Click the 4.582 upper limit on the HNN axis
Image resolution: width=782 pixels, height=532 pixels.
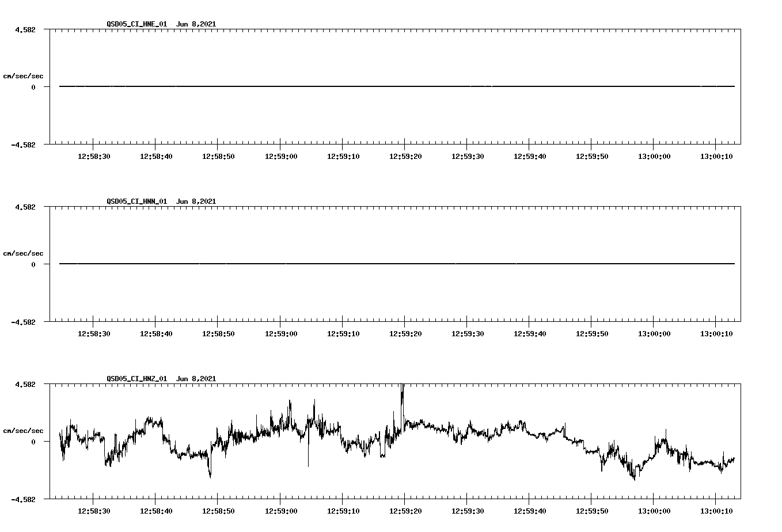tap(25, 207)
